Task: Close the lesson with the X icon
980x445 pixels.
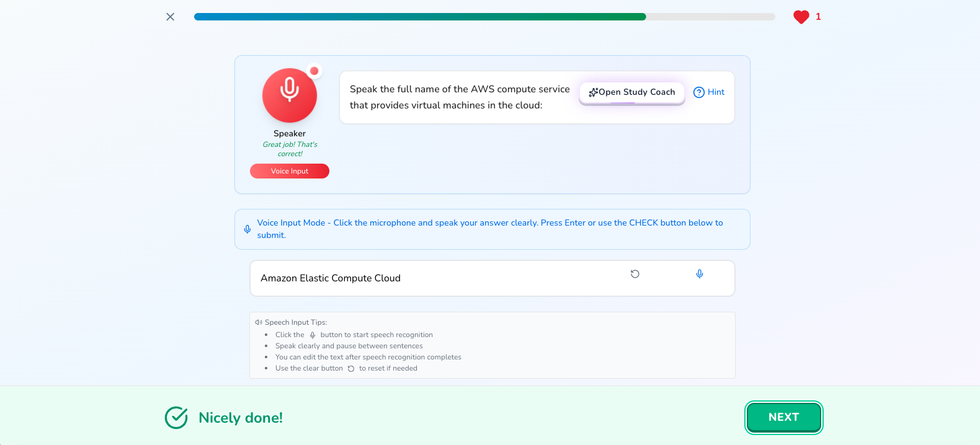Action: pos(171,17)
